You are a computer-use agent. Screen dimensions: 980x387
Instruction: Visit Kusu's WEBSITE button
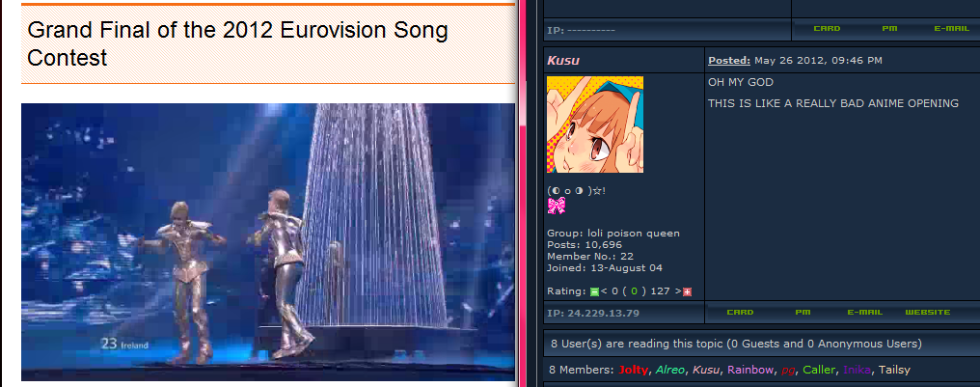tap(928, 312)
